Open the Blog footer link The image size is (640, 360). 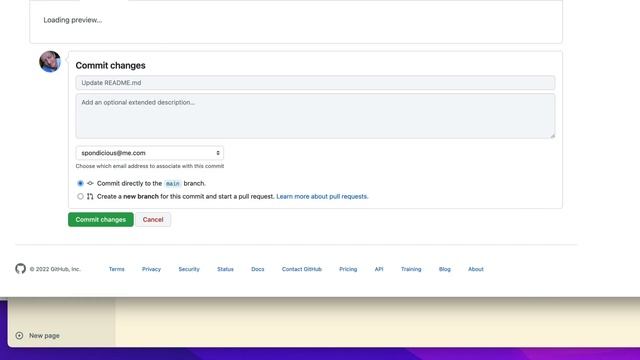(x=445, y=269)
